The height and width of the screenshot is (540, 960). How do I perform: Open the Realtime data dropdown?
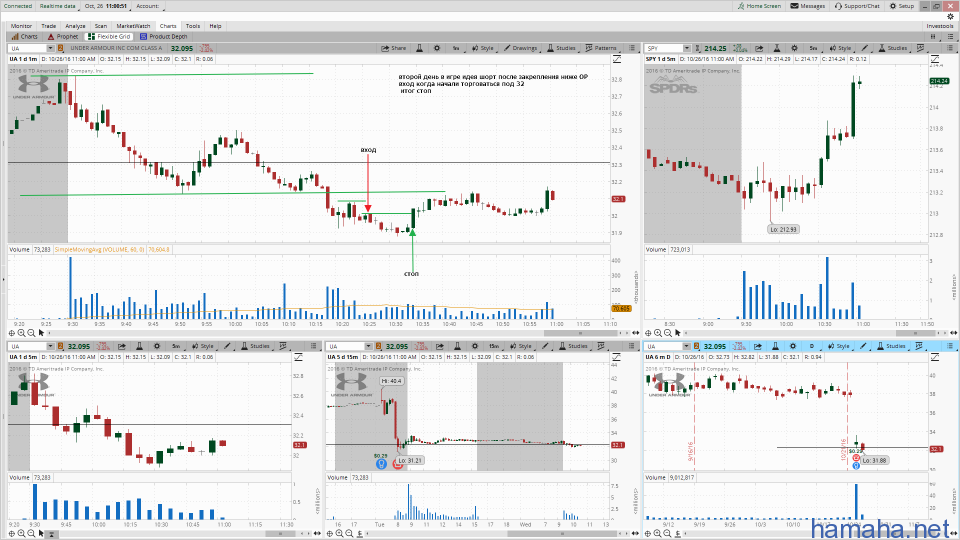coord(58,6)
